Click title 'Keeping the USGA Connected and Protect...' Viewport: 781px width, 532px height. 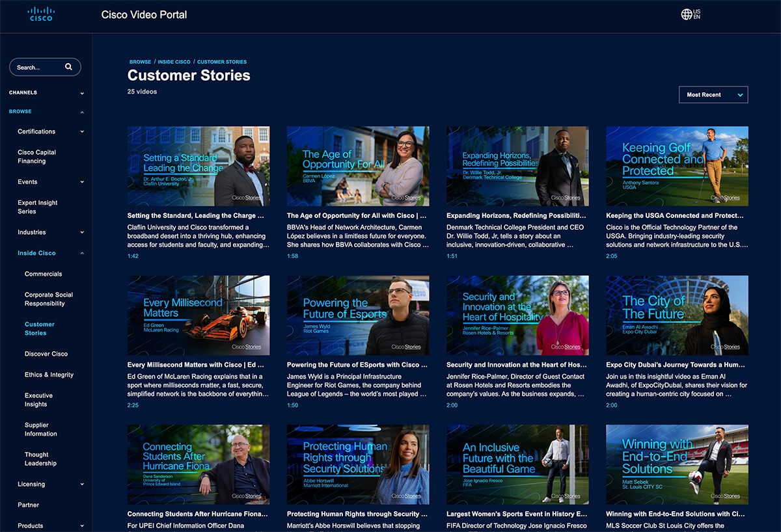[675, 215]
